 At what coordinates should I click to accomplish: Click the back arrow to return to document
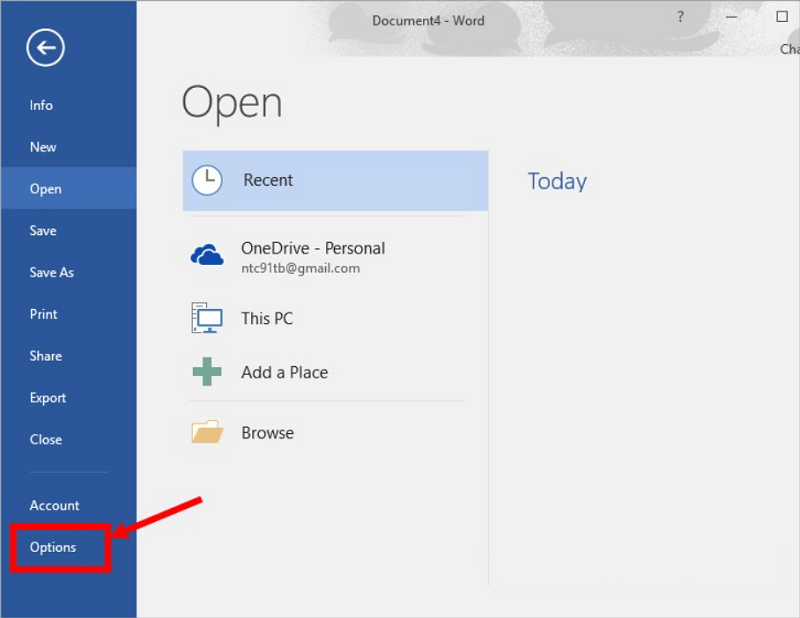(x=46, y=48)
